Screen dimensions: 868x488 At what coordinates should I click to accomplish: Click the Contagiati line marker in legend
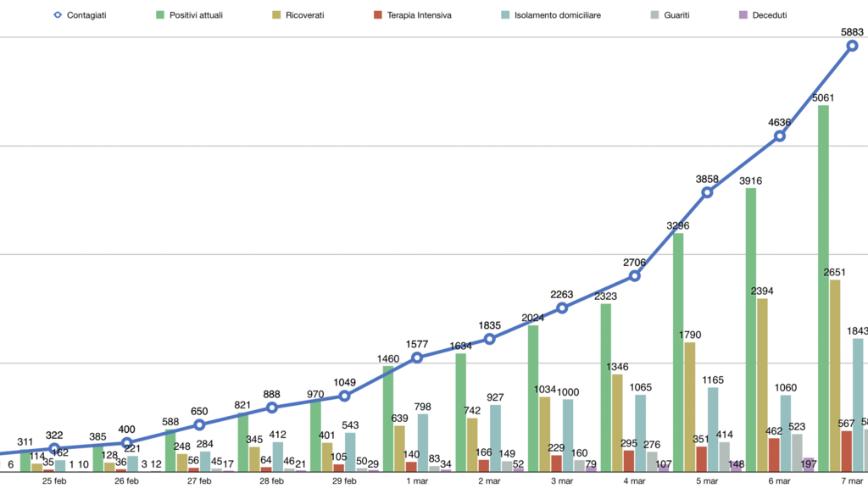(58, 15)
